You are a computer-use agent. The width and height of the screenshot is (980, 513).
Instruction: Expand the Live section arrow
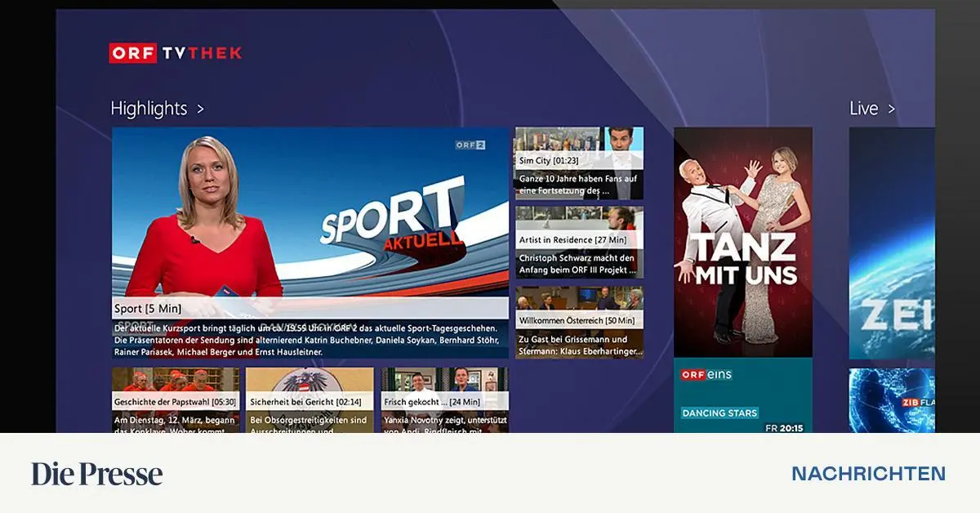click(x=892, y=109)
